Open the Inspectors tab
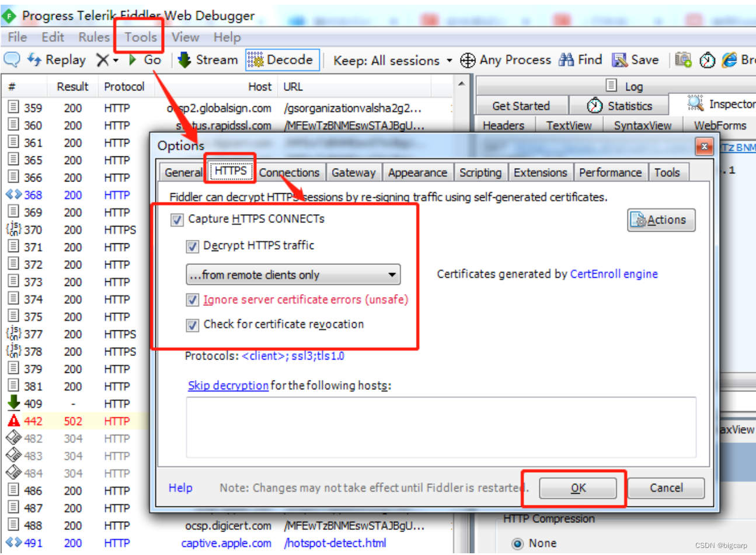This screenshot has width=756, height=555. click(x=722, y=104)
